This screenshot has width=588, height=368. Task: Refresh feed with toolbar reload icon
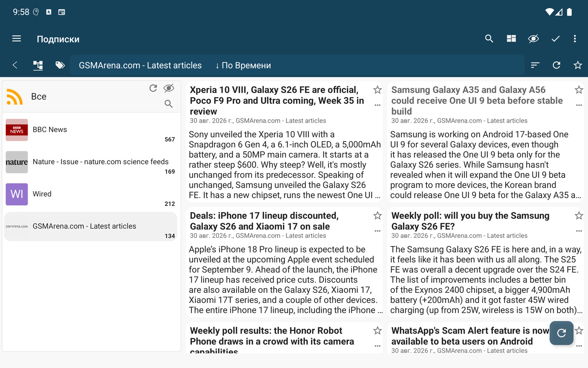(x=556, y=65)
